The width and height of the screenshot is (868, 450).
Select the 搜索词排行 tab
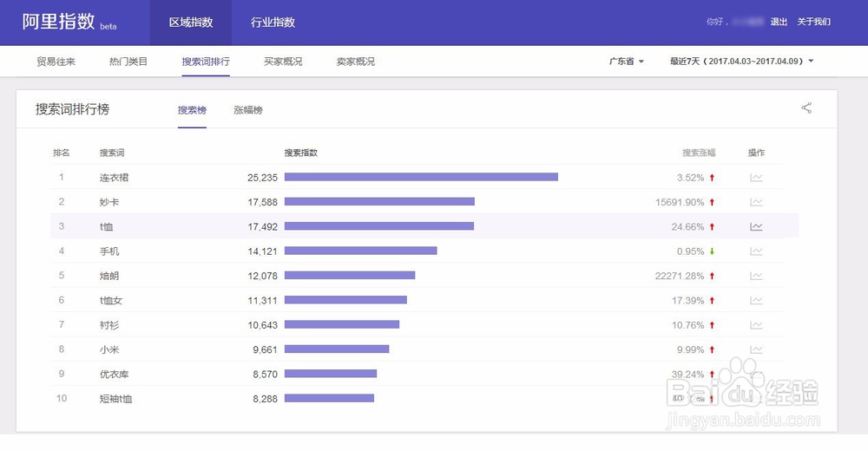pos(206,62)
